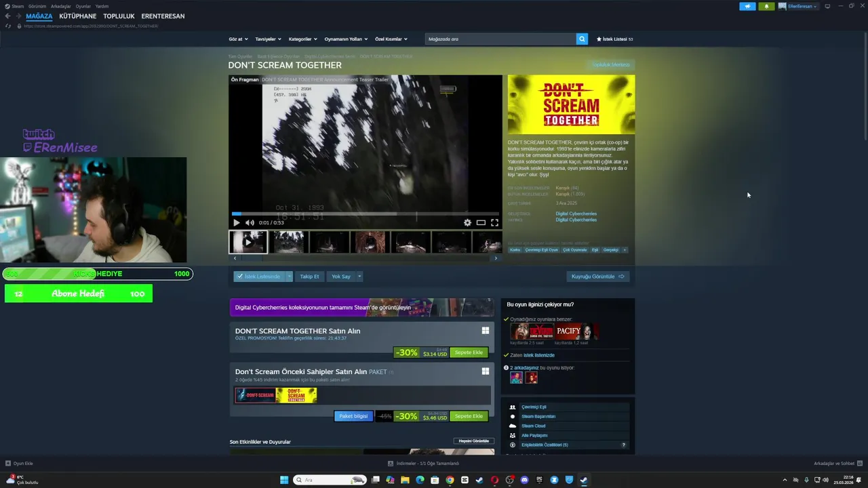
Task: Open ErenTeresan account dropdown
Action: pyautogui.click(x=797, y=6)
